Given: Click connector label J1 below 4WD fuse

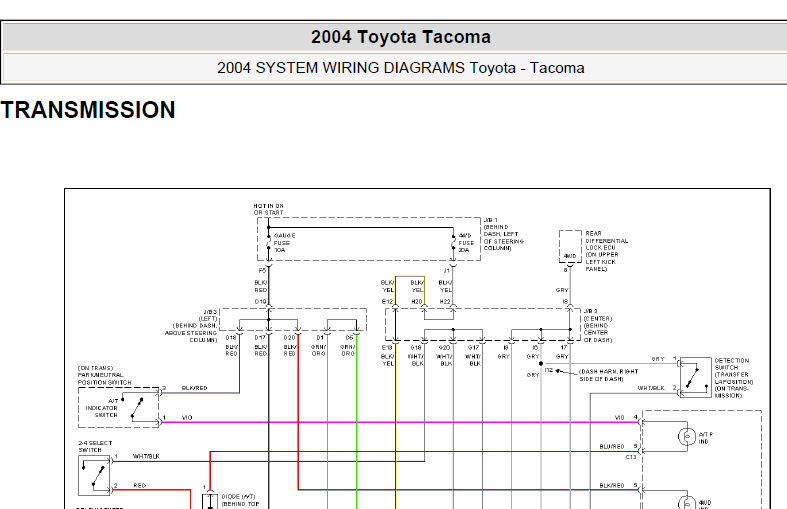Looking at the screenshot, I should [x=446, y=271].
